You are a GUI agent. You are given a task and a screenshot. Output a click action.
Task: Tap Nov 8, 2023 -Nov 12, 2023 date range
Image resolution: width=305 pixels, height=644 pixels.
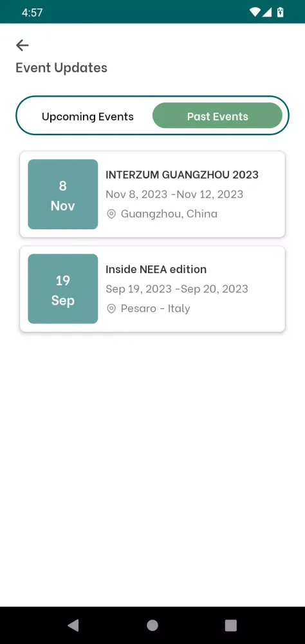click(x=174, y=194)
